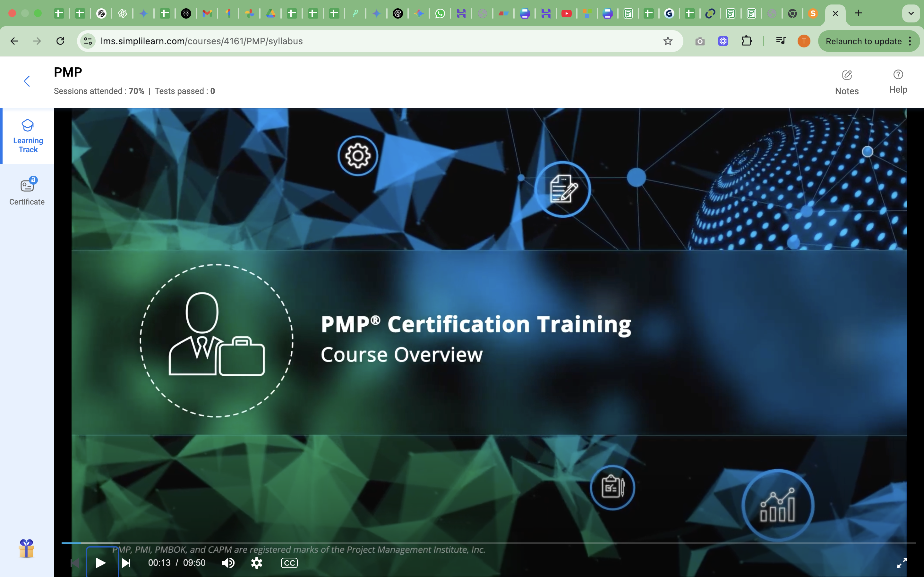Play the course overview video

[x=101, y=563]
